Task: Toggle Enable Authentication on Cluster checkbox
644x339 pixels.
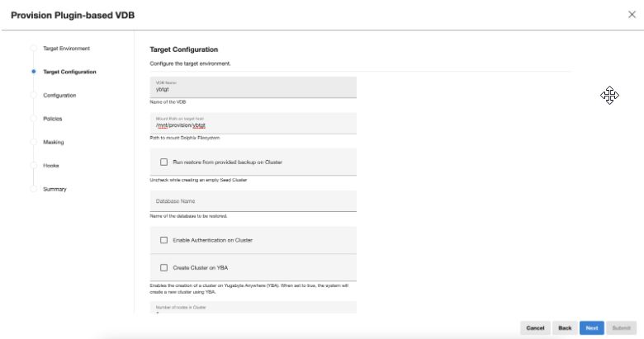Action: pyautogui.click(x=163, y=240)
